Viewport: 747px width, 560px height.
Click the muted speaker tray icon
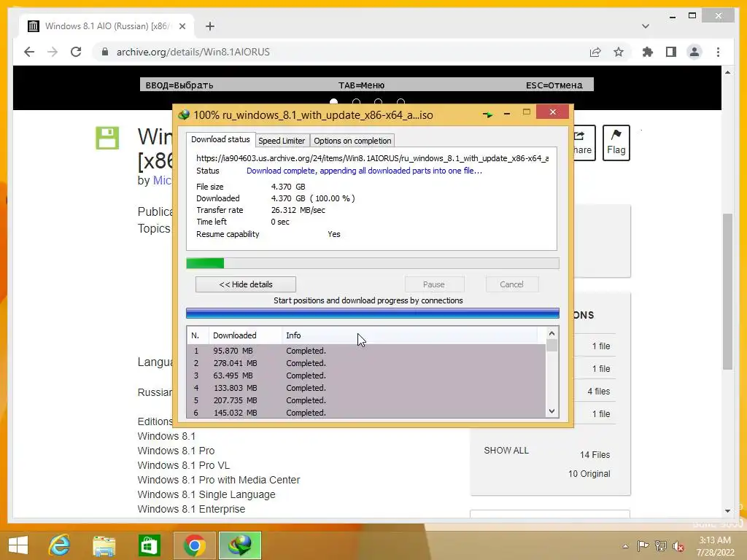pyautogui.click(x=678, y=546)
